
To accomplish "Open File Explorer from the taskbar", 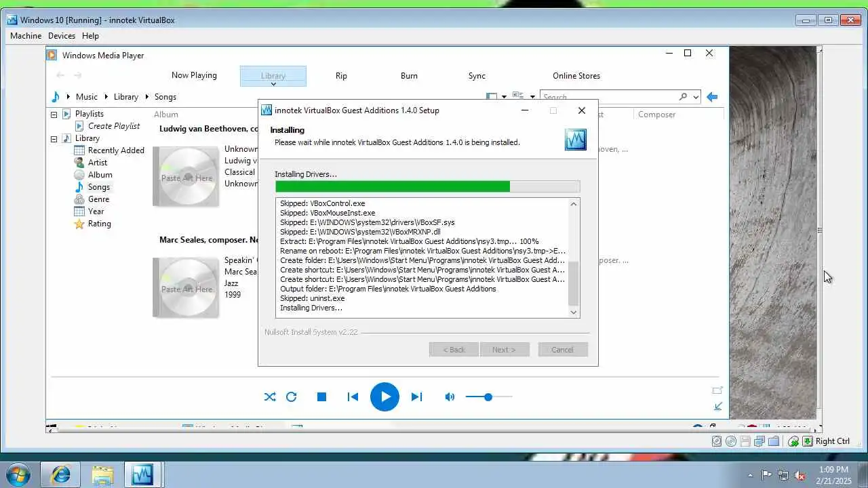I will point(102,474).
